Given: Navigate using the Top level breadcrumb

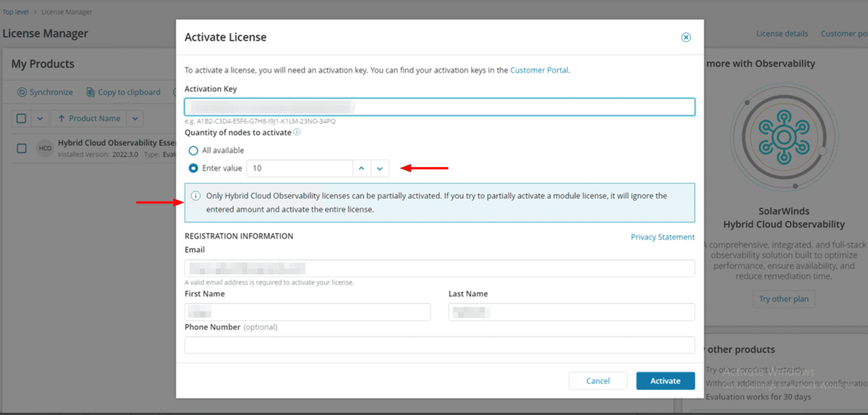Looking at the screenshot, I should click(15, 11).
